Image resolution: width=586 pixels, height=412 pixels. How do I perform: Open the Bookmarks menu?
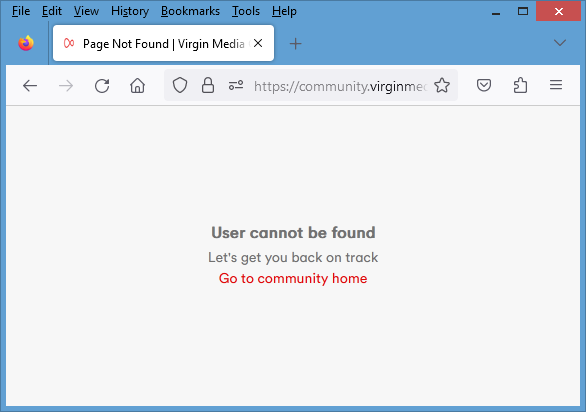190,11
